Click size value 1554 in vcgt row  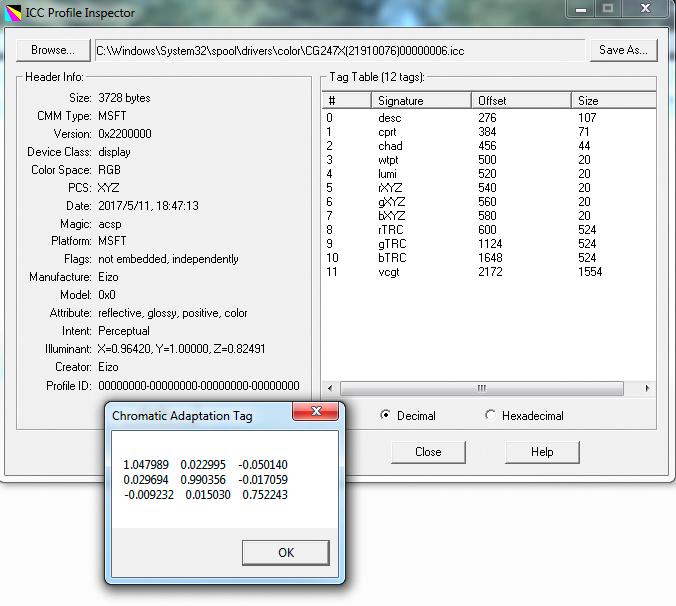point(590,272)
